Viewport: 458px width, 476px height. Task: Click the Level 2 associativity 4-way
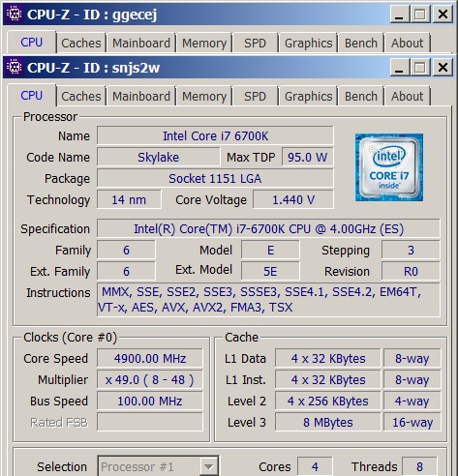click(412, 401)
